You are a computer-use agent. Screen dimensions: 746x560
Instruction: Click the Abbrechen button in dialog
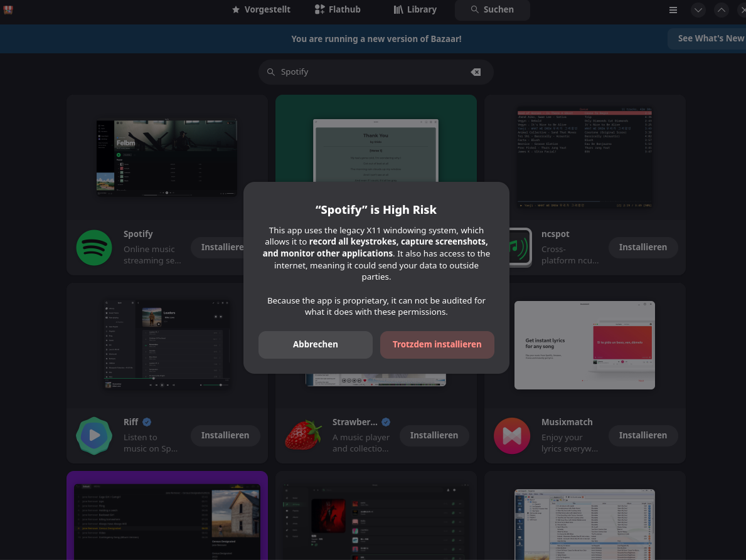click(x=315, y=345)
